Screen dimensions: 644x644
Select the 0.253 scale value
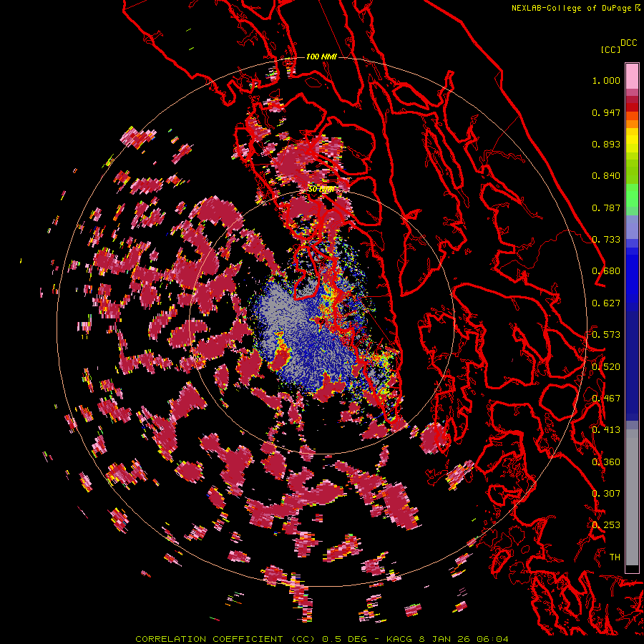click(x=606, y=525)
